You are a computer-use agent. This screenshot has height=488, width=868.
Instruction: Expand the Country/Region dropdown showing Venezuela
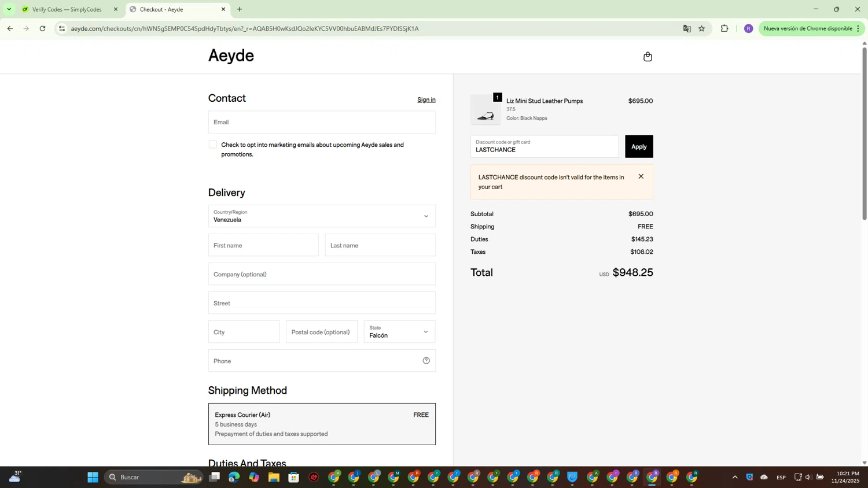(x=322, y=216)
